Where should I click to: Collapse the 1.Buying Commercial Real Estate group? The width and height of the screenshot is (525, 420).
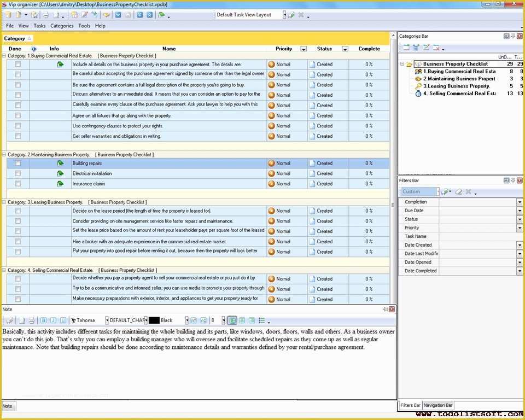click(4, 56)
